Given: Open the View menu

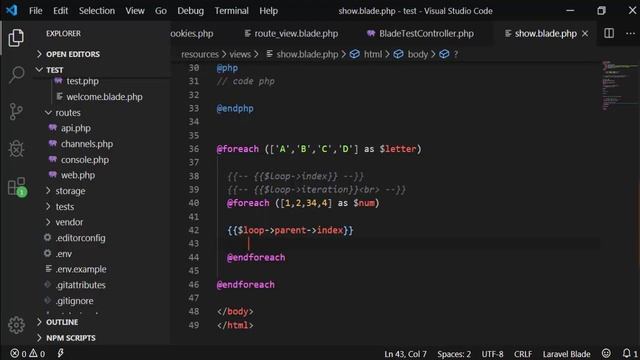Looking at the screenshot, I should pyautogui.click(x=135, y=11).
